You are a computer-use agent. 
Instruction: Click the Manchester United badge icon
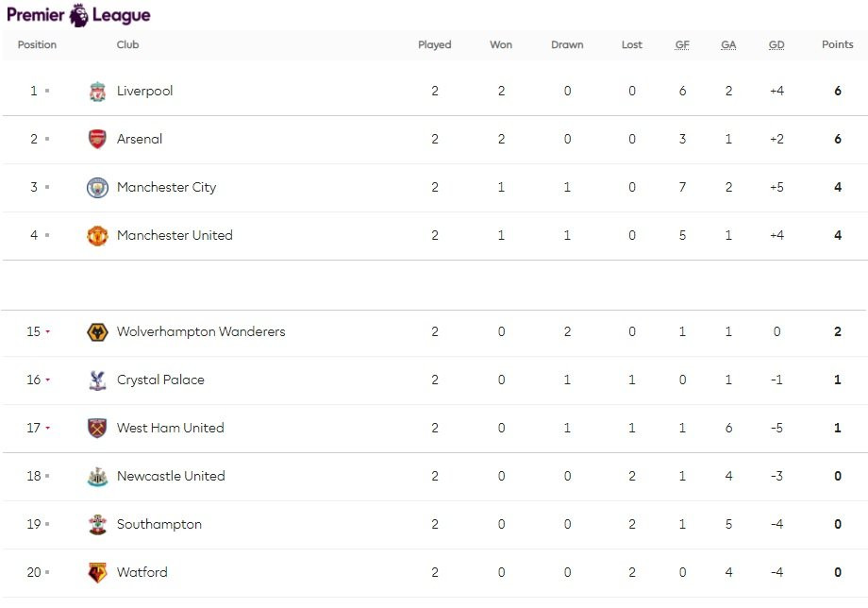click(97, 236)
